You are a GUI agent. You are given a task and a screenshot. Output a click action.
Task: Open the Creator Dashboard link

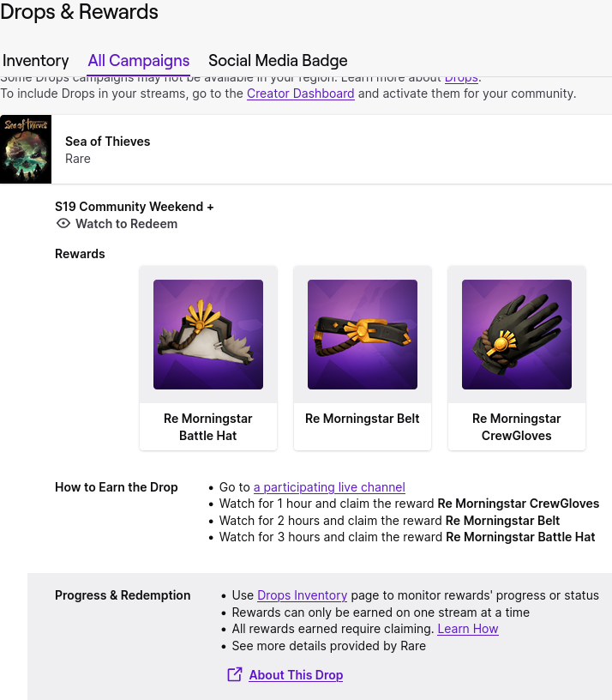tap(300, 94)
